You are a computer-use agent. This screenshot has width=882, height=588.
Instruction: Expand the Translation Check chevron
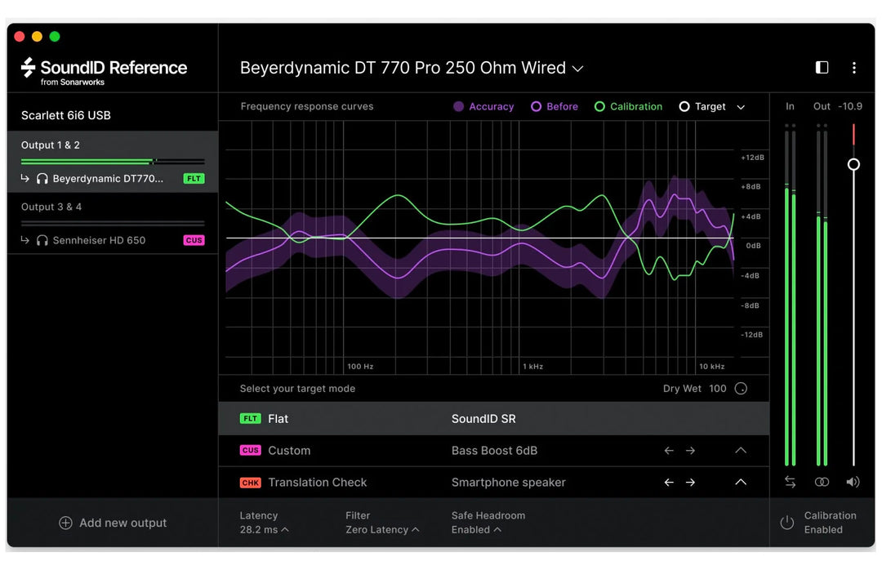741,482
